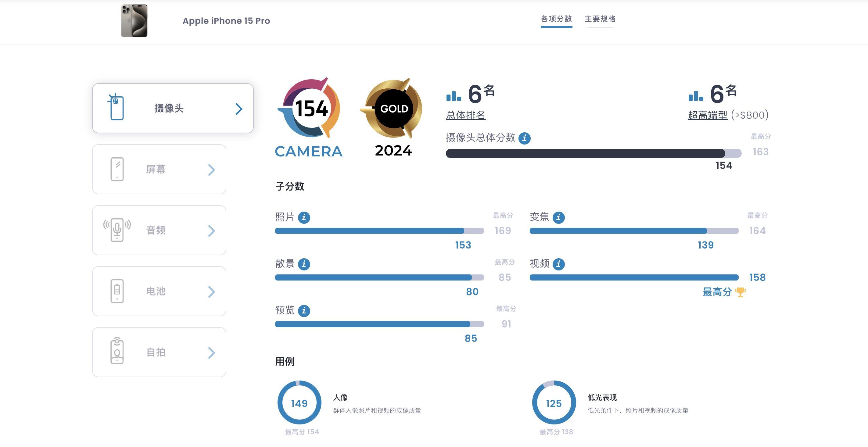Screen dimensions: 868x447
Task: Click info icon beside 散景 label
Action: 303,264
